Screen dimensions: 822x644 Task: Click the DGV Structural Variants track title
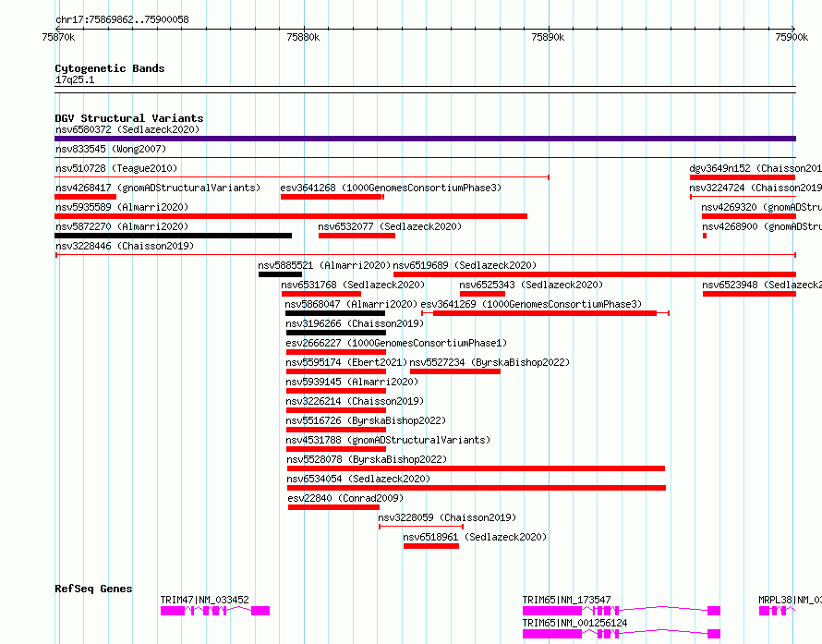pyautogui.click(x=129, y=118)
